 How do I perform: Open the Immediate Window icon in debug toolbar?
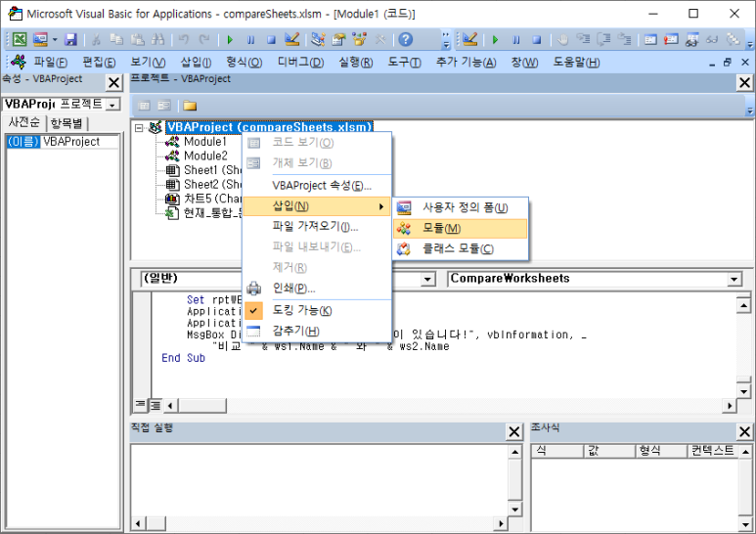click(671, 39)
